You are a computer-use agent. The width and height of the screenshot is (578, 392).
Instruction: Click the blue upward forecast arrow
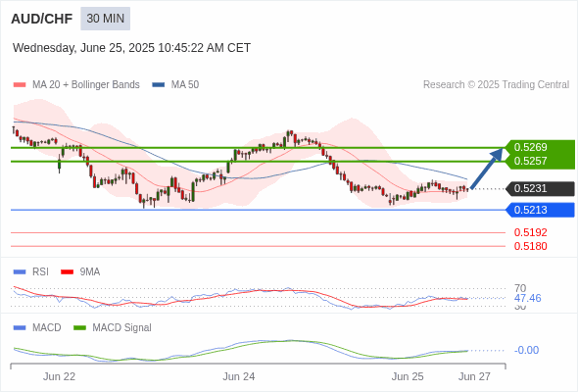click(x=487, y=169)
